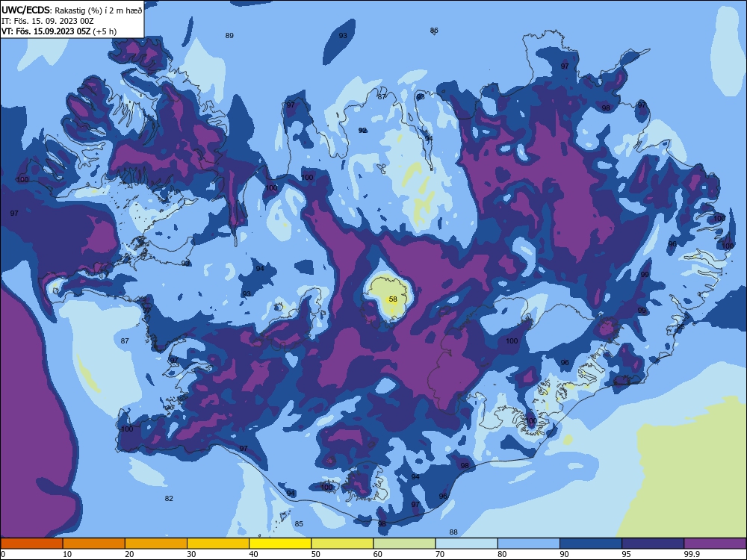
Task: Click the '85' humidity value on the map
Action: coord(299,524)
